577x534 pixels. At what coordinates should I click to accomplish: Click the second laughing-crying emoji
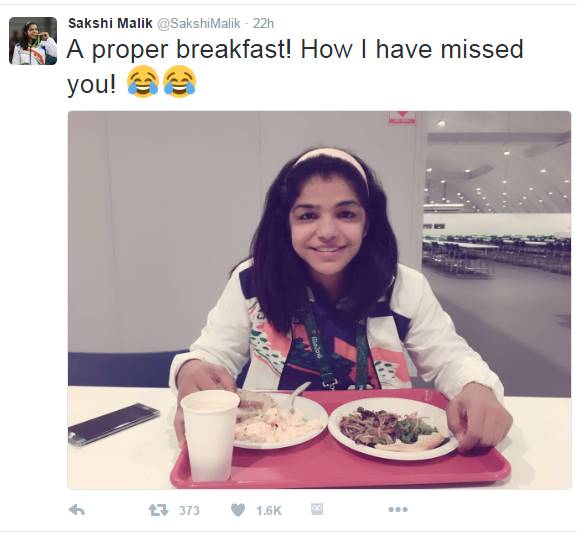180,82
